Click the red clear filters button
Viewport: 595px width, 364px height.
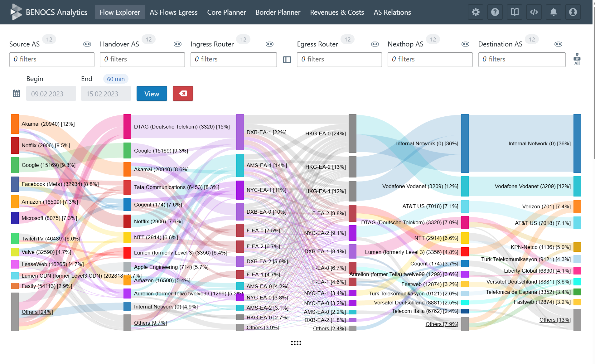coord(183,93)
